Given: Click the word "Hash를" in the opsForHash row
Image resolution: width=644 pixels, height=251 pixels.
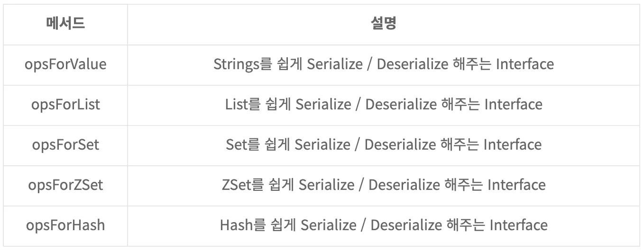Looking at the screenshot, I should click(243, 225).
